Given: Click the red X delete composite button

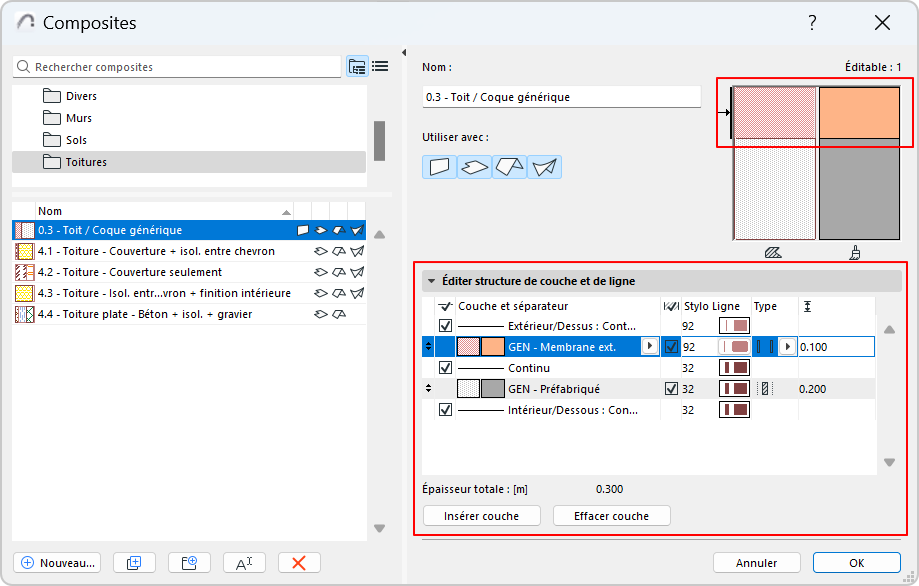Looking at the screenshot, I should click(x=299, y=563).
